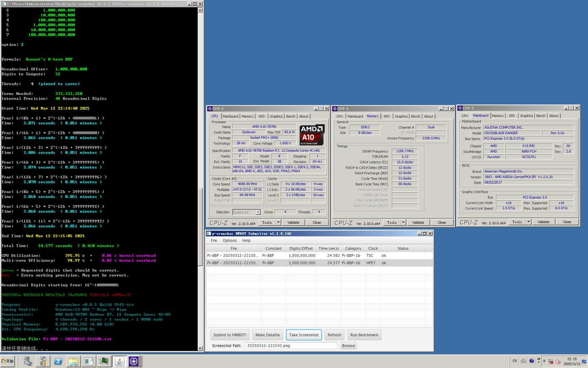This screenshot has width=588, height=368.
Task: Click the Category column header
Action: pyautogui.click(x=353, y=248)
